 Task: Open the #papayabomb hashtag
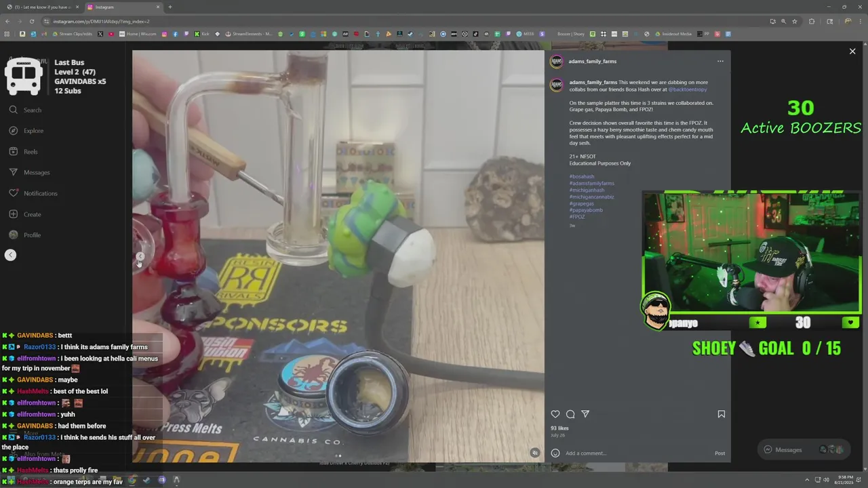[x=586, y=210]
